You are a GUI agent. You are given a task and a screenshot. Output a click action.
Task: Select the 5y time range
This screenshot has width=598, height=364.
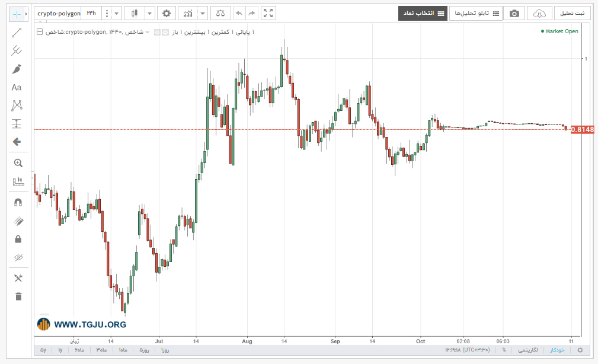[43, 350]
